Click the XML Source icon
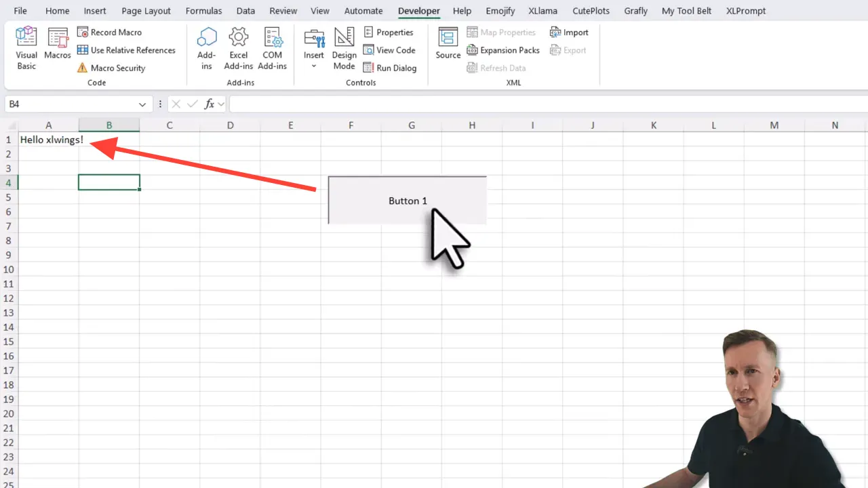This screenshot has height=488, width=868. point(448,42)
